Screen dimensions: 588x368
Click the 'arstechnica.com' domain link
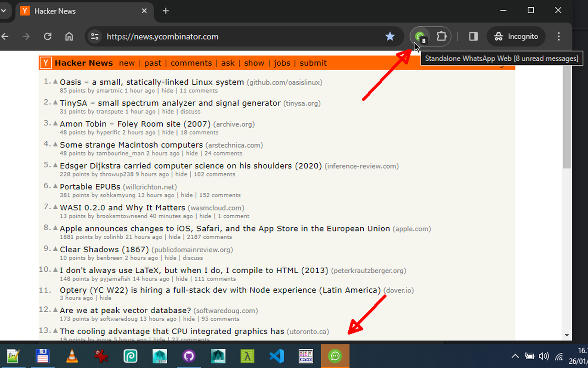pyautogui.click(x=234, y=145)
